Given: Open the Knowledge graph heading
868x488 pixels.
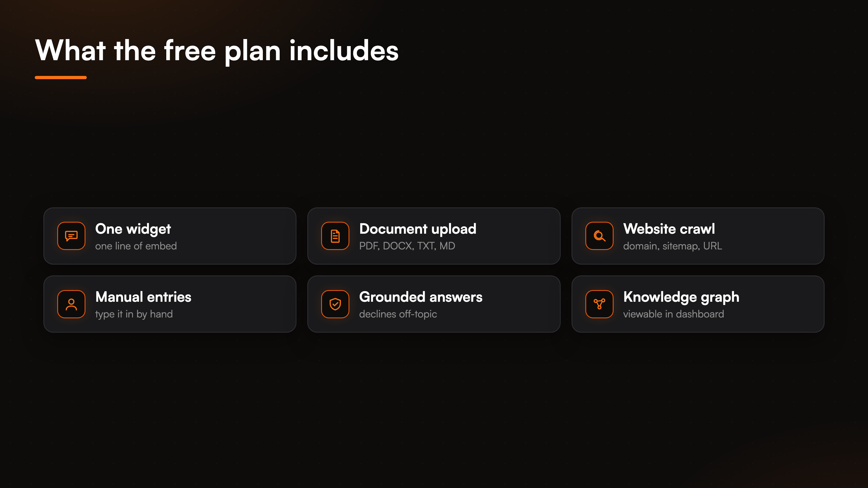Looking at the screenshot, I should tap(681, 297).
